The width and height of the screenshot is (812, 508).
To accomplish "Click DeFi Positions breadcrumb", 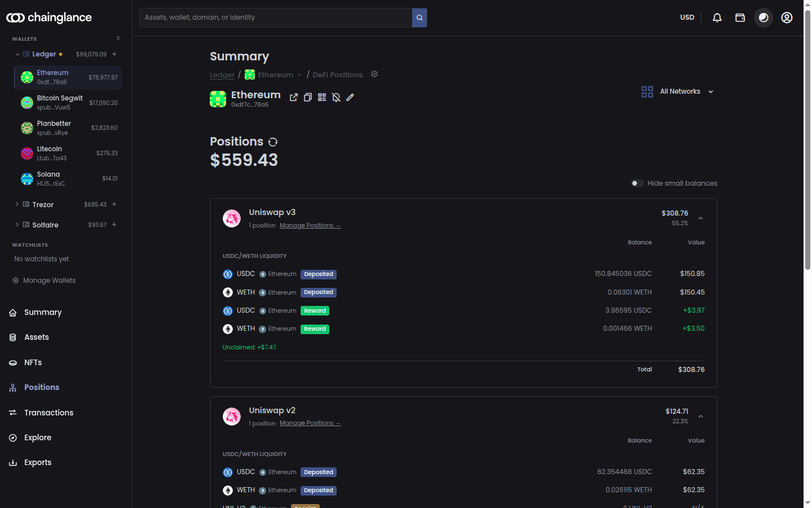I will pos(338,75).
